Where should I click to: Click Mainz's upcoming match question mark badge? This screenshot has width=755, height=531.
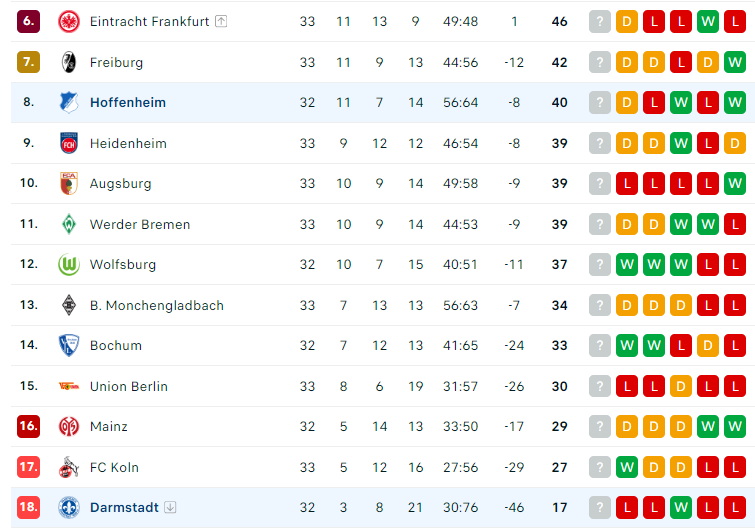pos(599,427)
